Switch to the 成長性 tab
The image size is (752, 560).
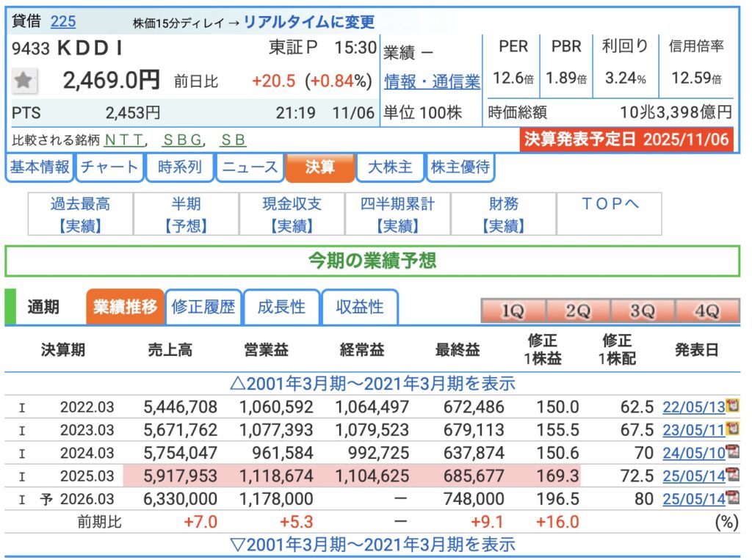pos(281,307)
